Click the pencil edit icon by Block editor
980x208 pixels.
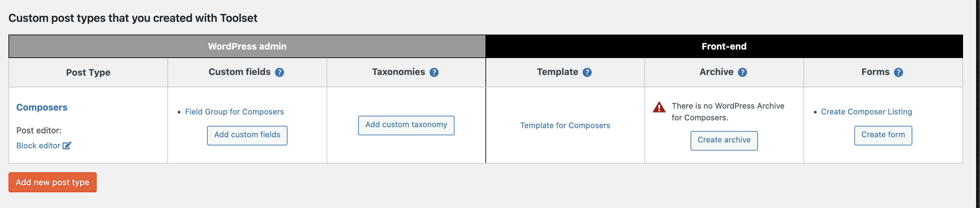point(67,145)
